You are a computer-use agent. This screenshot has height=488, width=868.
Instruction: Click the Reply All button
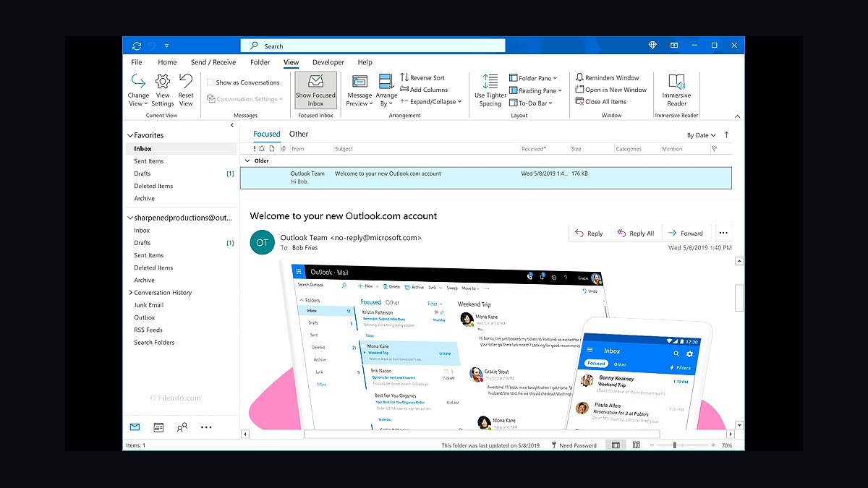pos(635,233)
